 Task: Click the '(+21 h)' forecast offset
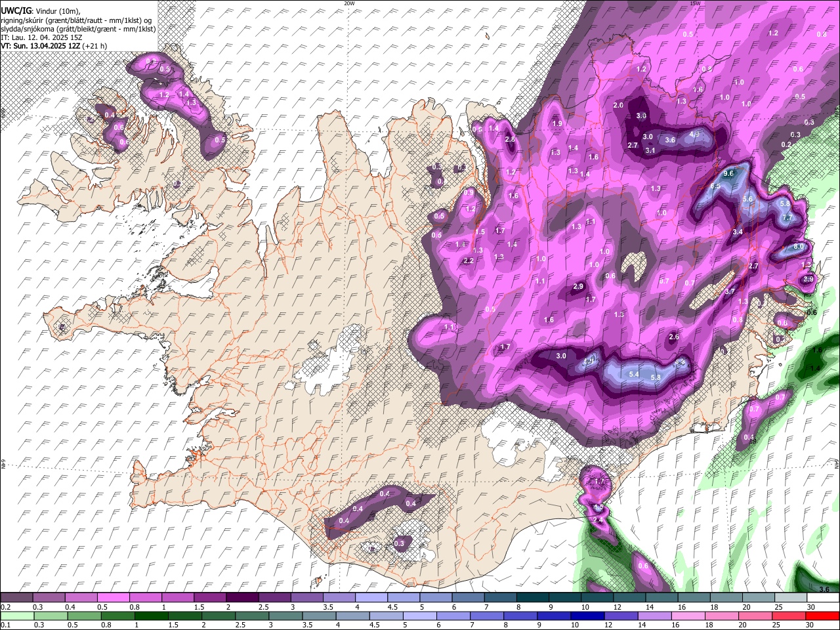tap(95, 46)
